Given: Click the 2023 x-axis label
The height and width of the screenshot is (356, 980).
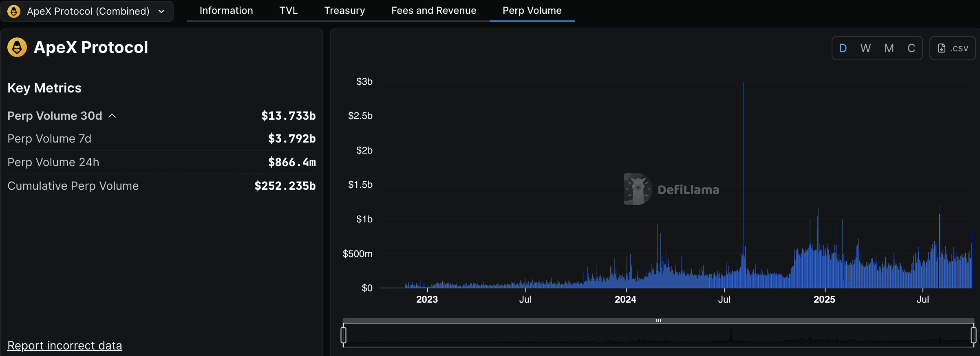Looking at the screenshot, I should (x=427, y=299).
